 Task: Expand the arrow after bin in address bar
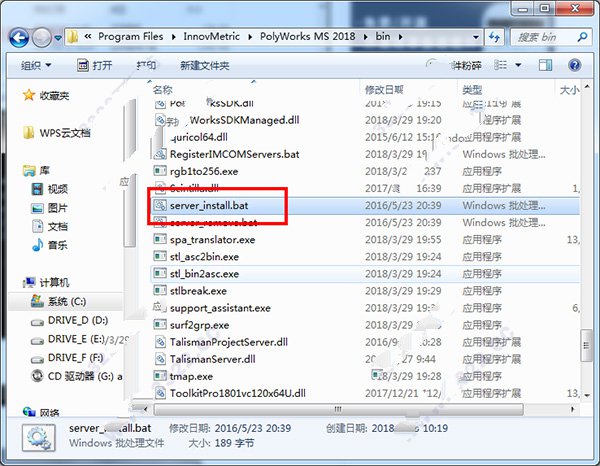click(x=400, y=37)
